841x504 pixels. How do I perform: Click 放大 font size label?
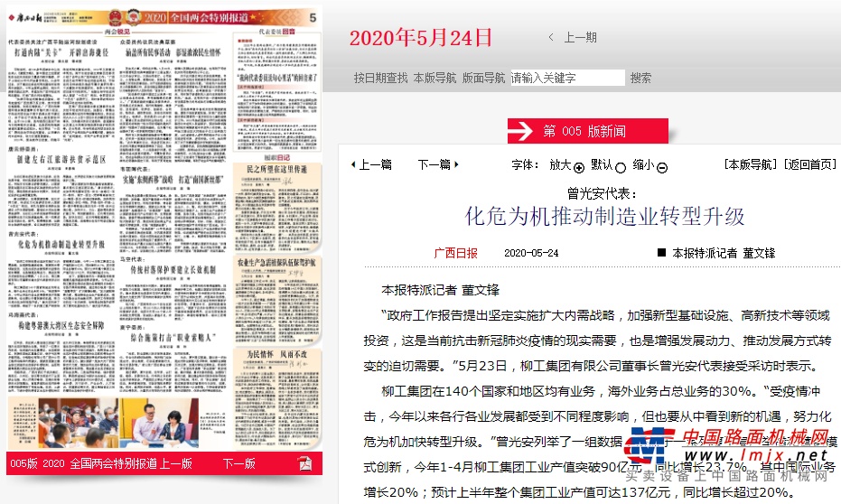(x=560, y=164)
